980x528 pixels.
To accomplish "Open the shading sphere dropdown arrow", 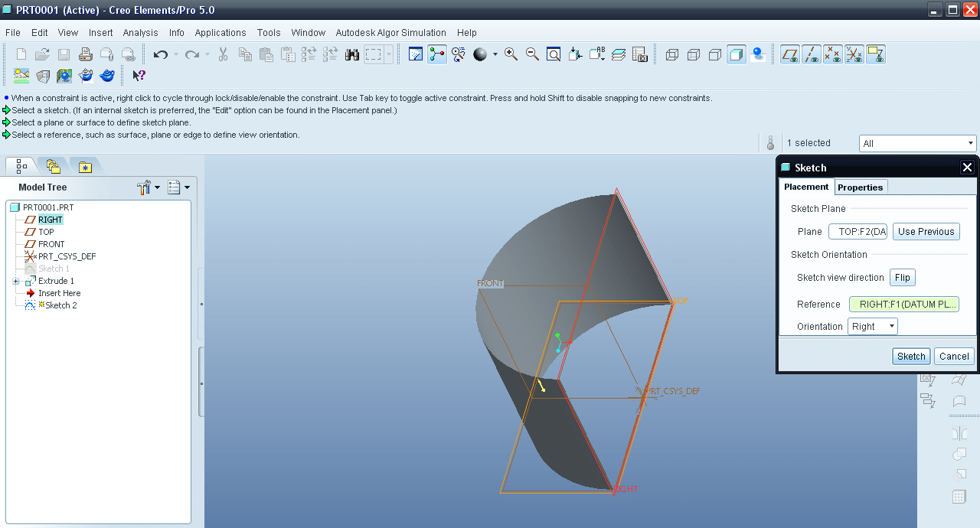I will (495, 54).
